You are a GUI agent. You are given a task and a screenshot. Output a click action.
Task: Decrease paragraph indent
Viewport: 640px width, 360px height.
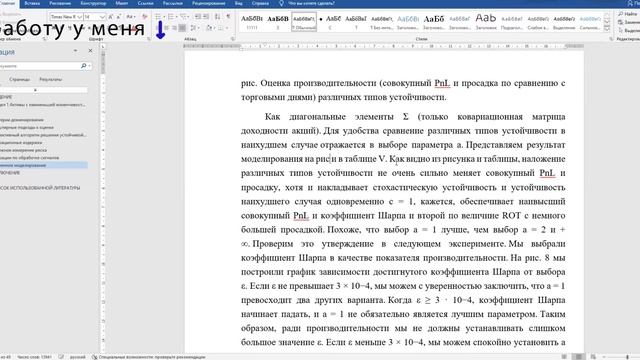(x=198, y=17)
